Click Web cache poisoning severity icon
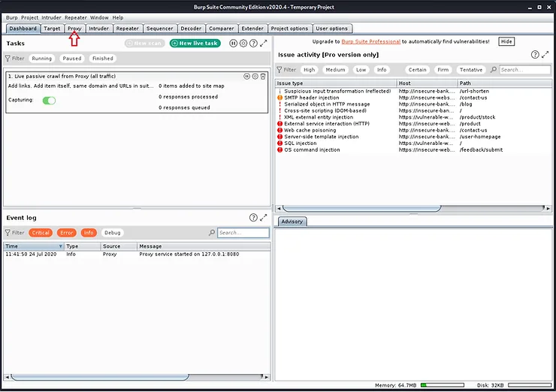556x392 pixels. (280, 130)
